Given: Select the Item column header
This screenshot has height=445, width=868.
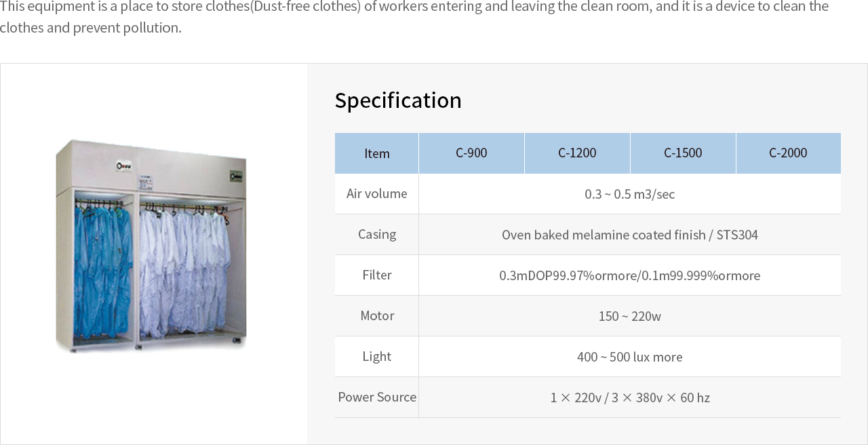Looking at the screenshot, I should point(377,153).
